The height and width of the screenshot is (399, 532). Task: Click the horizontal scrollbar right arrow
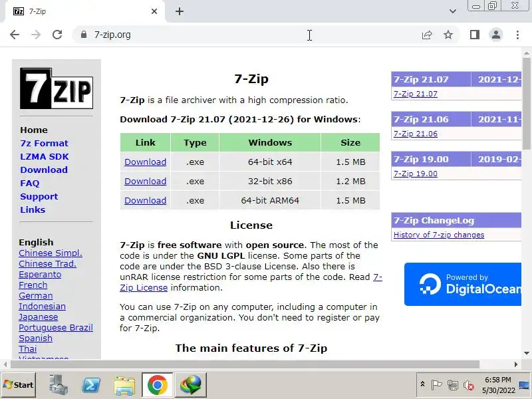pos(516,364)
